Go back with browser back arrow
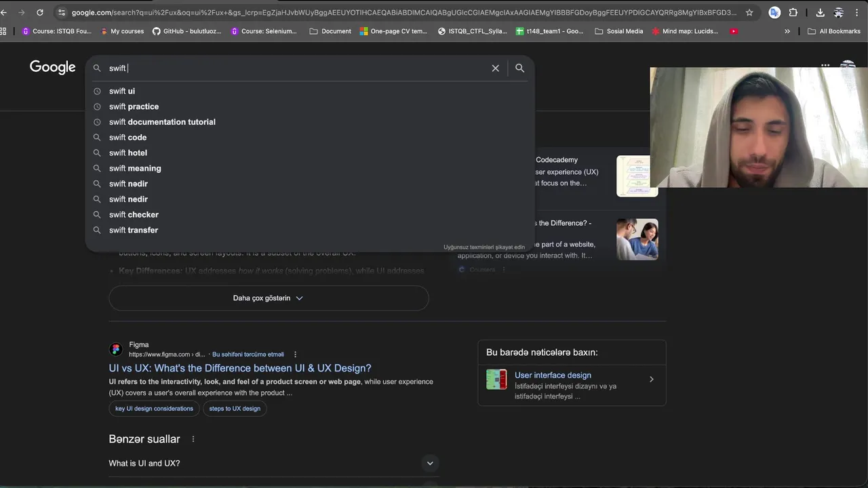The image size is (868, 488). coord(4,12)
